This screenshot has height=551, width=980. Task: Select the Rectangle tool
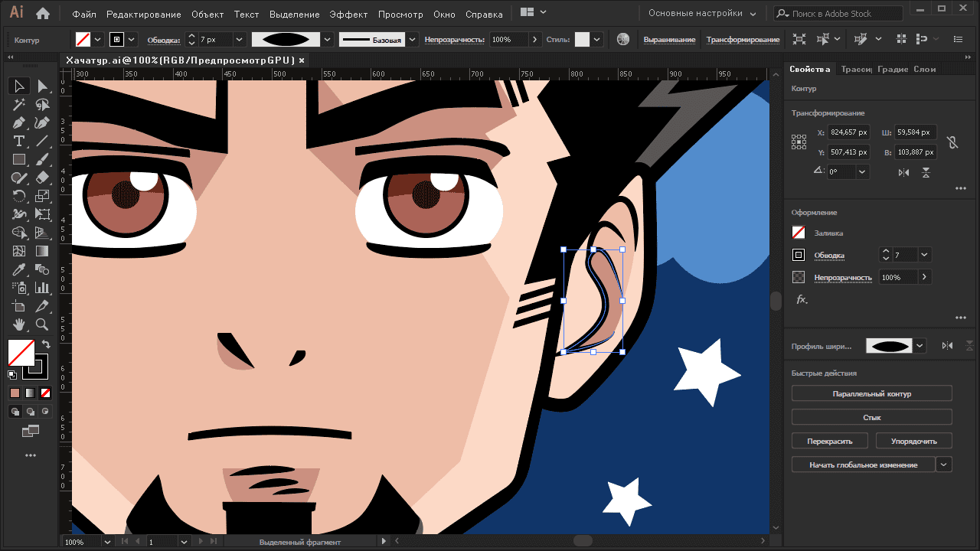click(19, 160)
